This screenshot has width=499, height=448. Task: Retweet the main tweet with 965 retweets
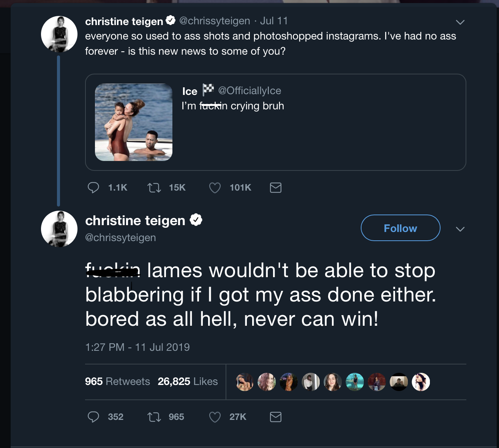pyautogui.click(x=154, y=417)
